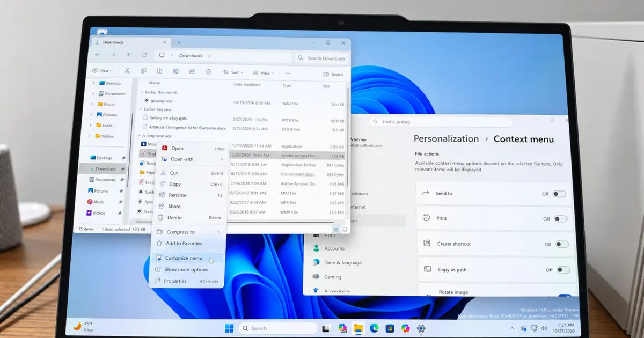Viewport: 644px width, 338px height.
Task: Show hidden system tray icons chevron
Action: click(512, 328)
